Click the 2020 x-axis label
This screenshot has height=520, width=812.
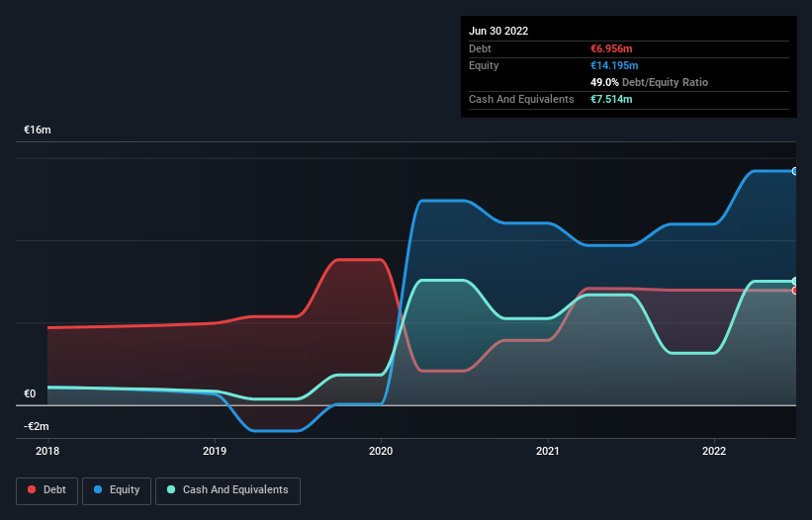coord(381,451)
